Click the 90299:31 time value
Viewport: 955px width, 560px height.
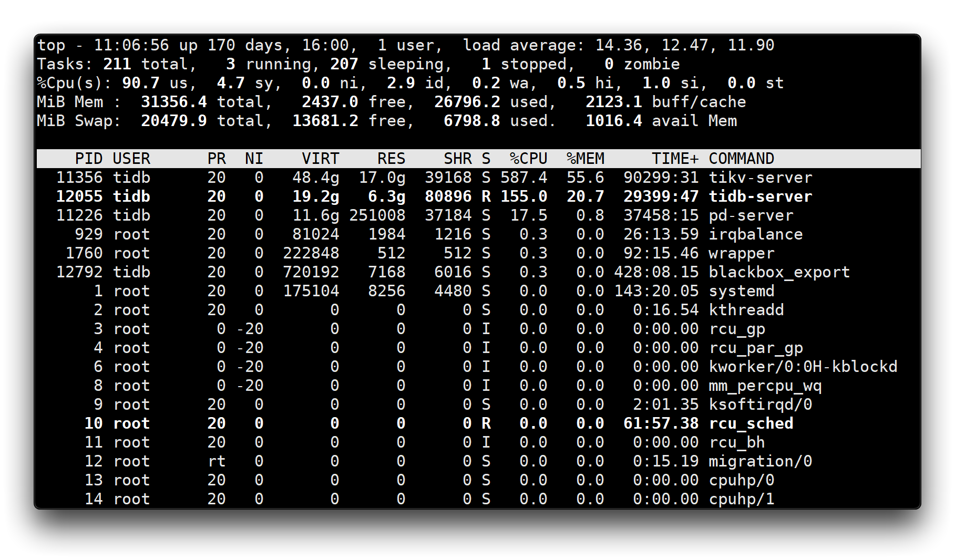pyautogui.click(x=661, y=178)
